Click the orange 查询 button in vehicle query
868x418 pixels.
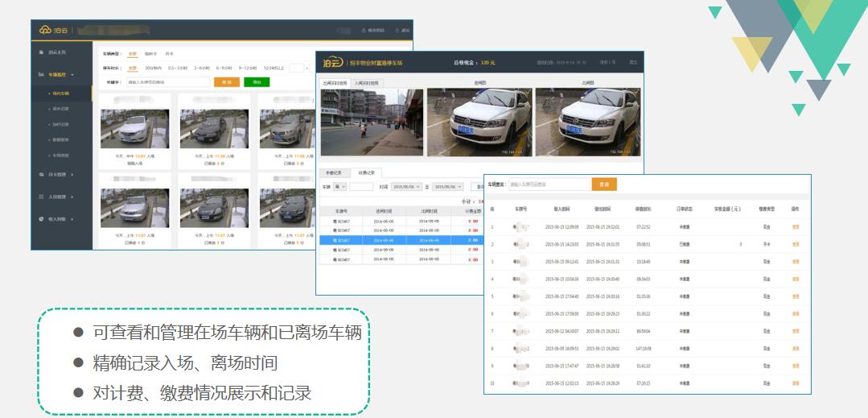603,184
